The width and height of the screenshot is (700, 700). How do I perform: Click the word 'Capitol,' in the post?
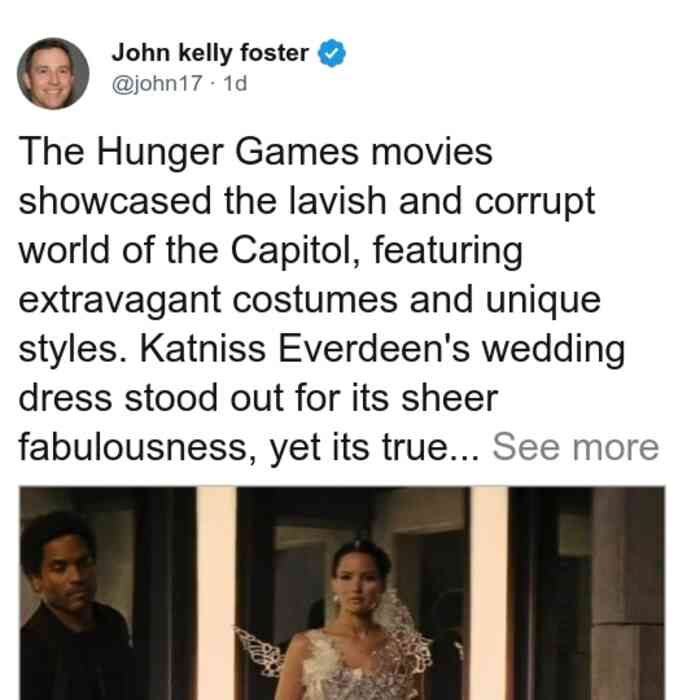[296, 250]
